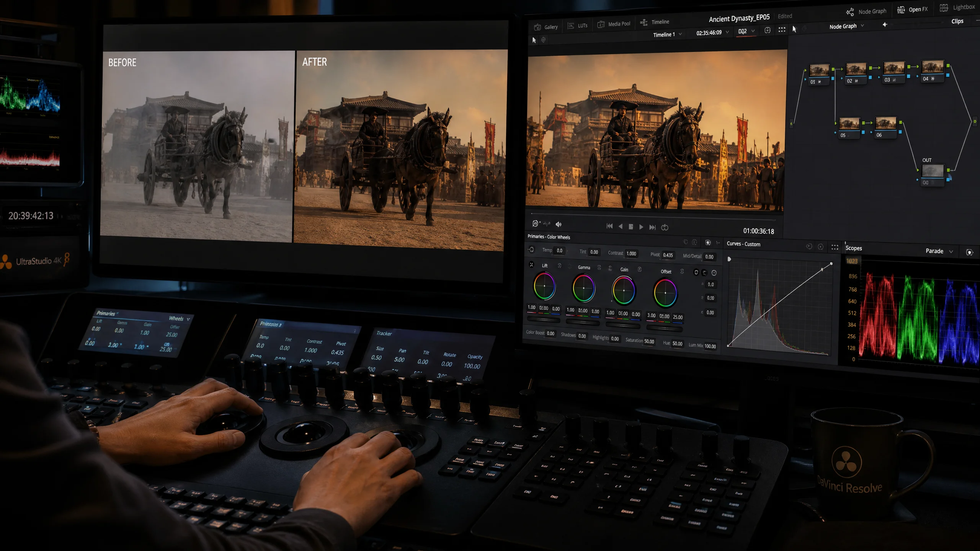Select the arrow pointer tool above the viewer
Image resolution: width=980 pixels, height=551 pixels.
(x=534, y=40)
